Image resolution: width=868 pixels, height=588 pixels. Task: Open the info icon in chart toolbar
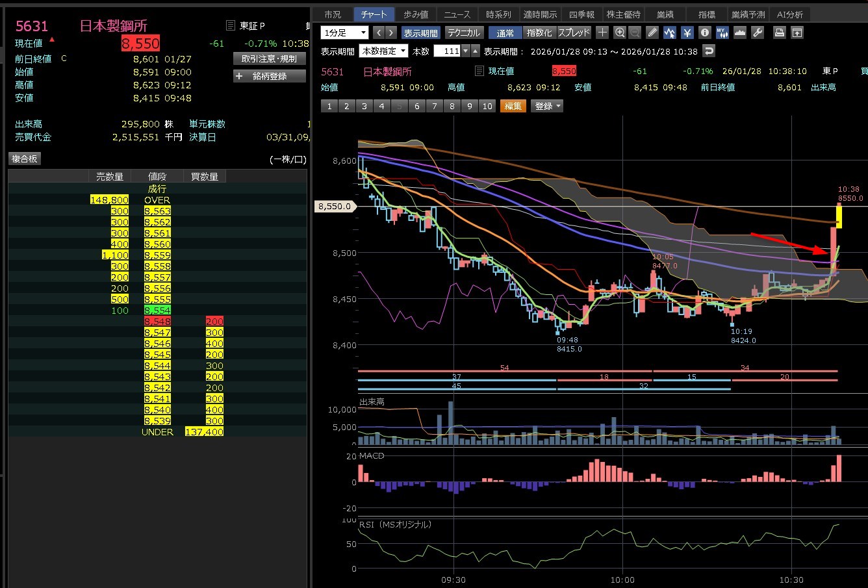pyautogui.click(x=704, y=32)
